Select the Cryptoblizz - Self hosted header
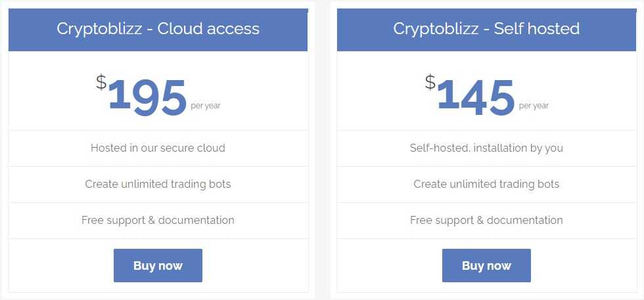 tap(486, 30)
